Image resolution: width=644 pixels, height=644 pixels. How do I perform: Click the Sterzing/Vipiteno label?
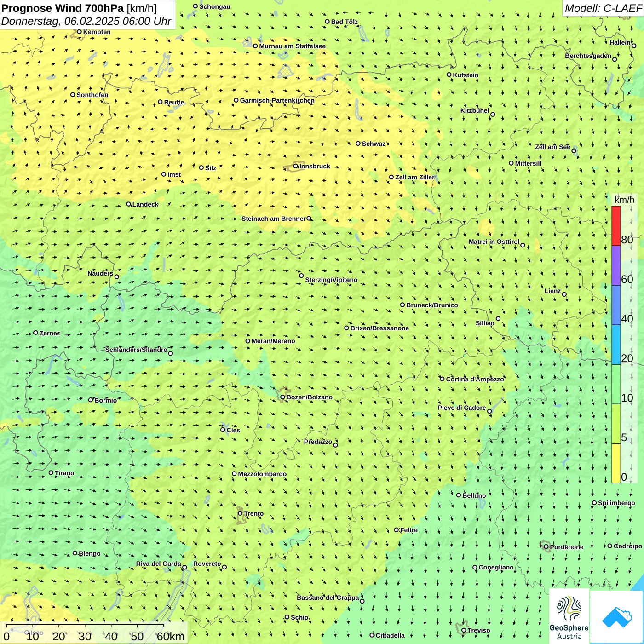pyautogui.click(x=332, y=280)
